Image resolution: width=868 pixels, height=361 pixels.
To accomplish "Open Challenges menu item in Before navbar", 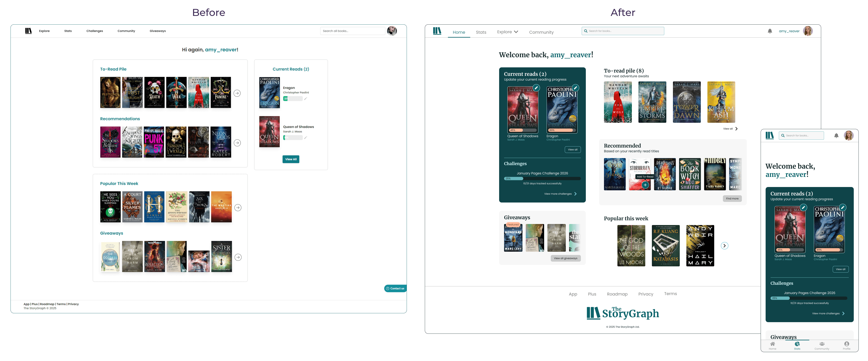I will click(95, 31).
